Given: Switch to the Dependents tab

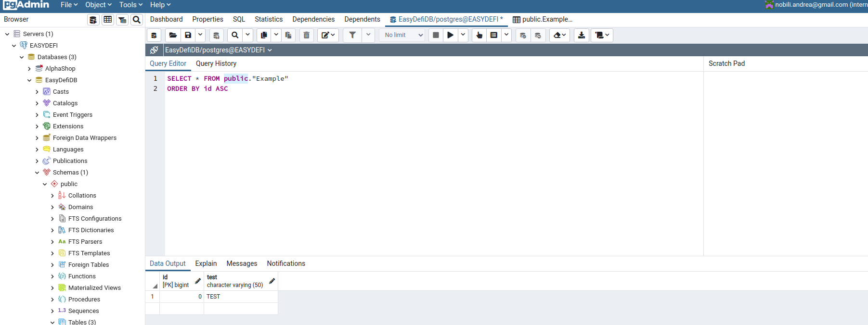Looking at the screenshot, I should (x=362, y=19).
